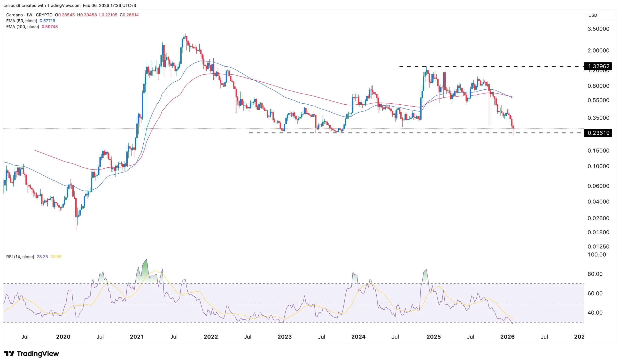Viewport: 620px width, 364px height.
Task: Switch to the 2024 section on time axis
Action: click(x=358, y=337)
